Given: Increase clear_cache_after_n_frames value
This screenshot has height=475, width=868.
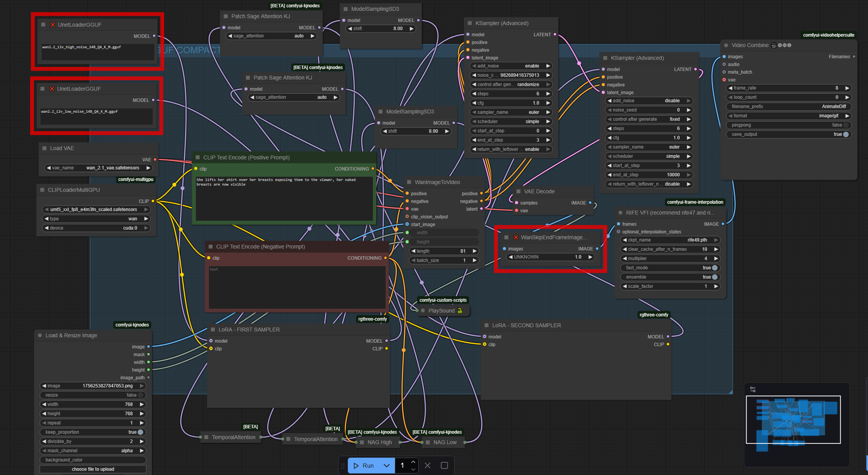Looking at the screenshot, I should click(x=716, y=249).
